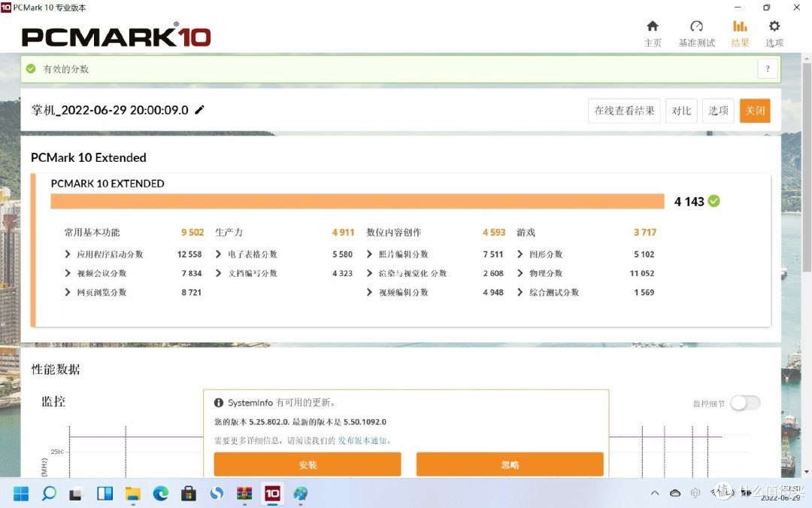The image size is (812, 508).
Task: Expand 应用程序启动分数 row
Action: point(68,254)
